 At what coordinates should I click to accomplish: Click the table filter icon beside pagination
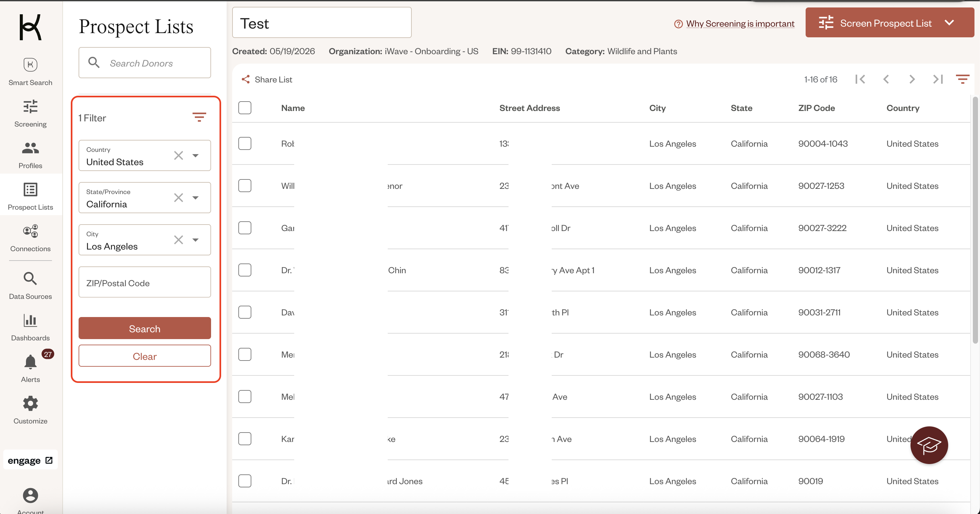(x=962, y=79)
